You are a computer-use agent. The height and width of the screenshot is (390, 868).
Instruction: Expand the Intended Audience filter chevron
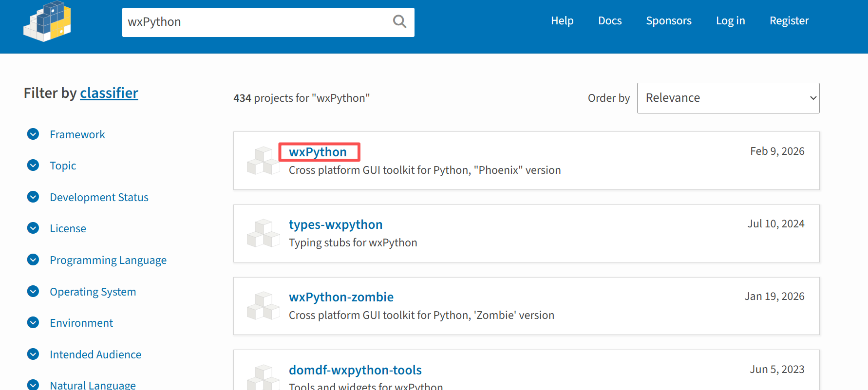[x=33, y=354]
